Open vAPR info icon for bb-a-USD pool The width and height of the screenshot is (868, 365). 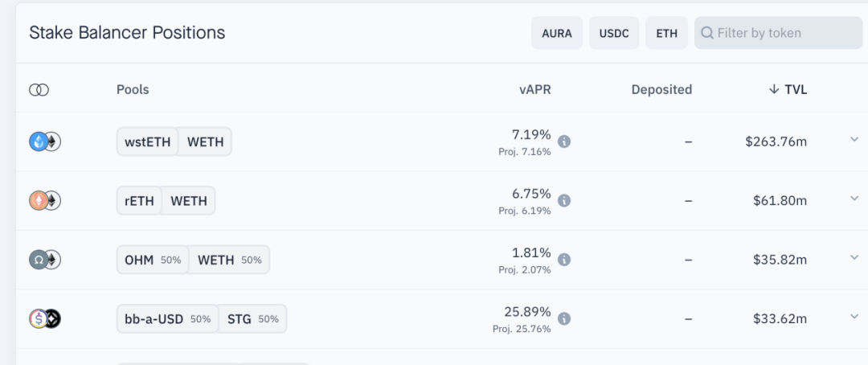(x=564, y=318)
